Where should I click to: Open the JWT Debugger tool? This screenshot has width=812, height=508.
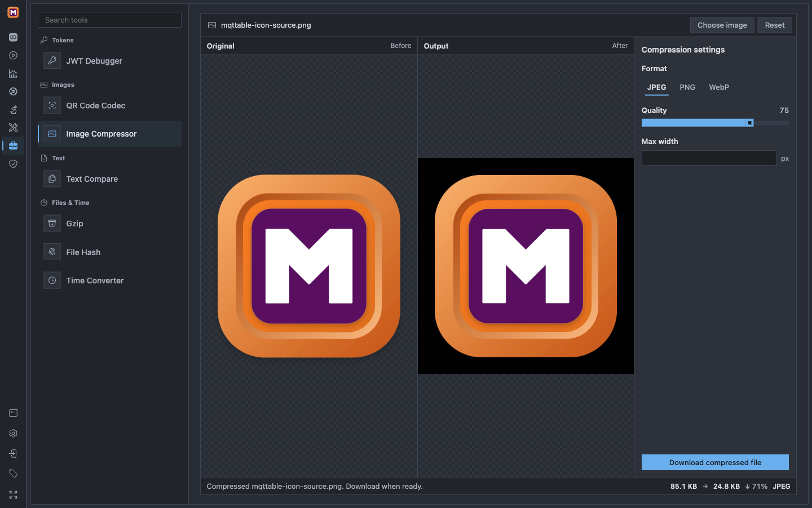[109, 61]
